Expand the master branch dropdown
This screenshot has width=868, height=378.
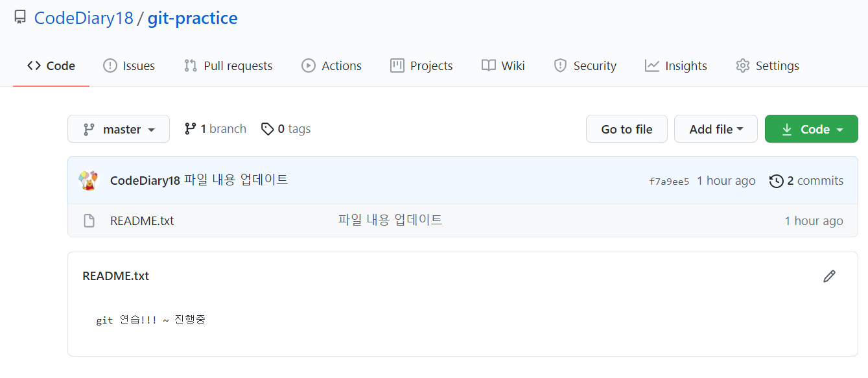point(119,129)
